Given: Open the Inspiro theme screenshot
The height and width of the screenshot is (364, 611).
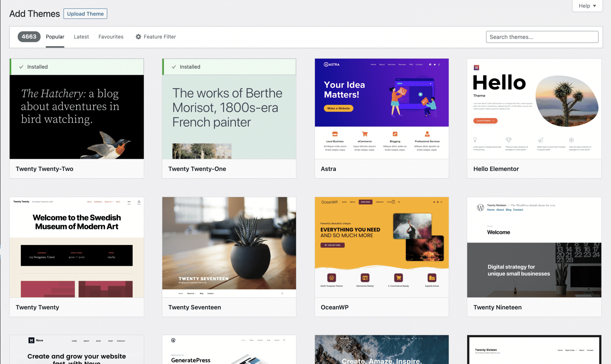Looking at the screenshot, I should [x=382, y=349].
